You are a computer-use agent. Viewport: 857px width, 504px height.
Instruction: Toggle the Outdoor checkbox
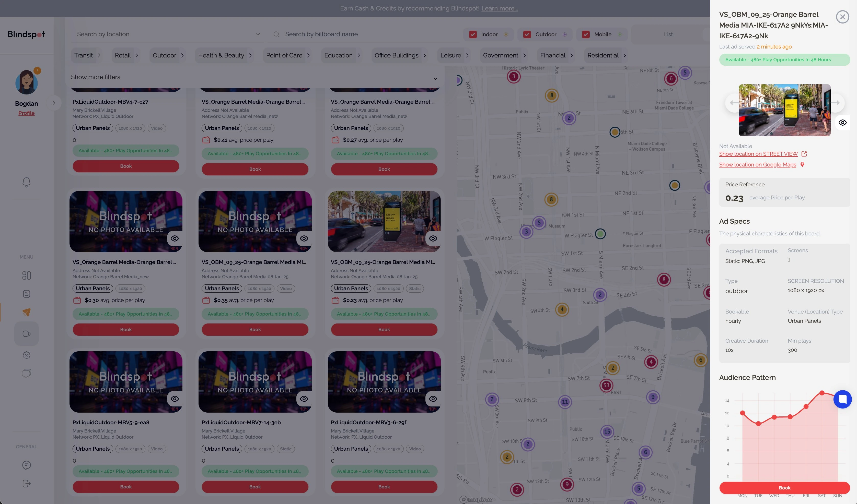(x=527, y=34)
